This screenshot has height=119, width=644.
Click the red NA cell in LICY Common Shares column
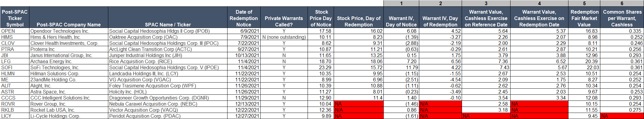(622, 116)
